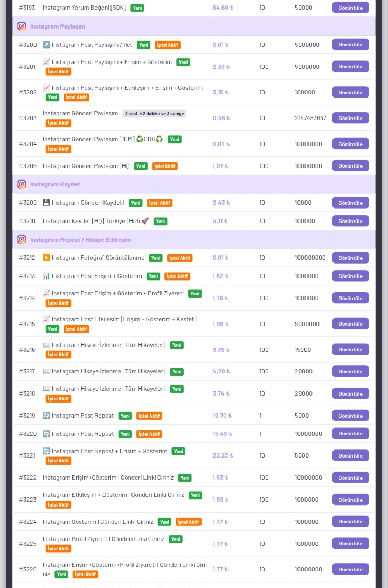Viewport: 388px width, 588px height.
Task: Click the Yeni badge on service #3193
Action: [x=137, y=8]
